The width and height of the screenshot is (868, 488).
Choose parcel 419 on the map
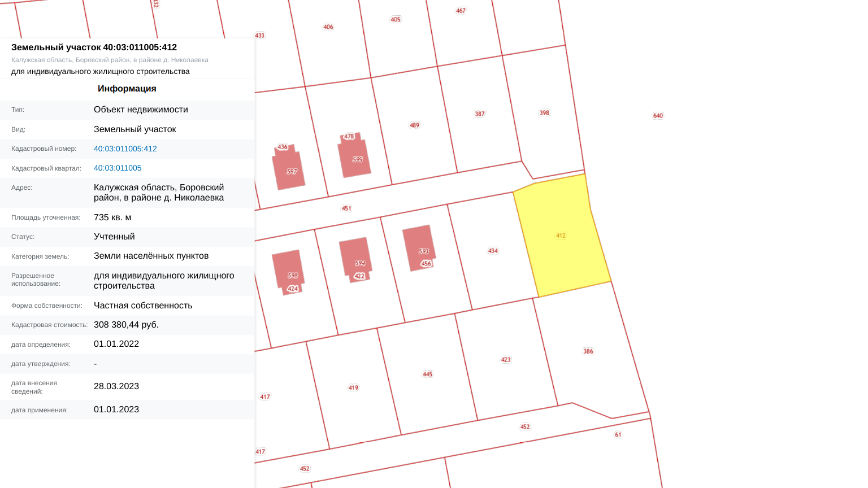coord(353,387)
